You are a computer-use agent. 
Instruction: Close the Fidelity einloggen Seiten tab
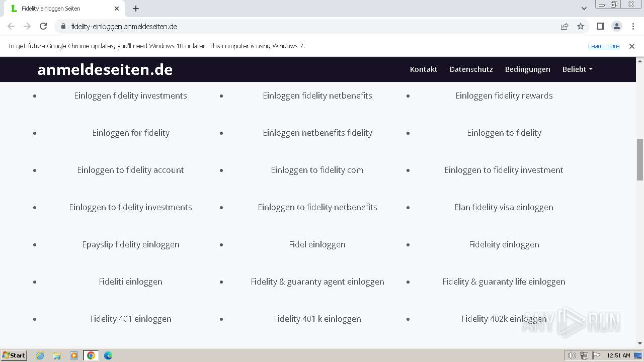pyautogui.click(x=117, y=9)
